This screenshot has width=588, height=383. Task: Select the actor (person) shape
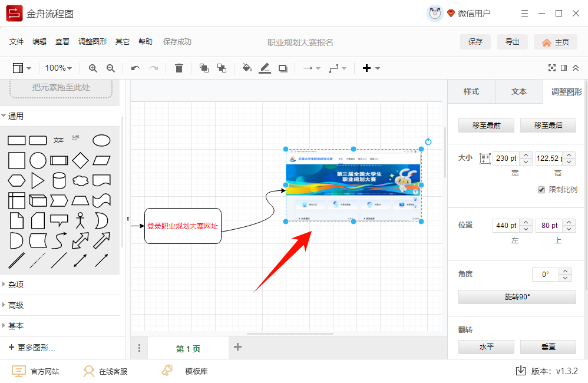tap(80, 220)
